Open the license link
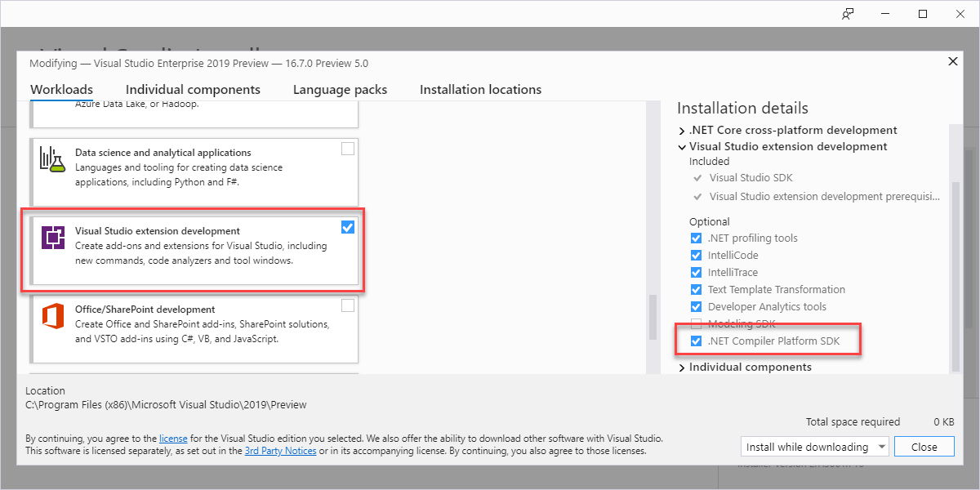 click(x=172, y=439)
